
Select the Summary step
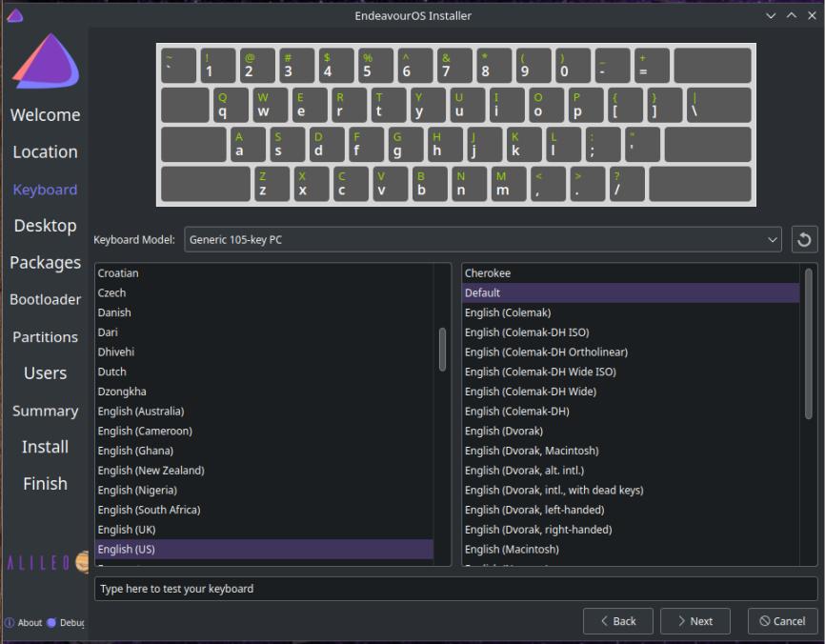pyautogui.click(x=45, y=411)
